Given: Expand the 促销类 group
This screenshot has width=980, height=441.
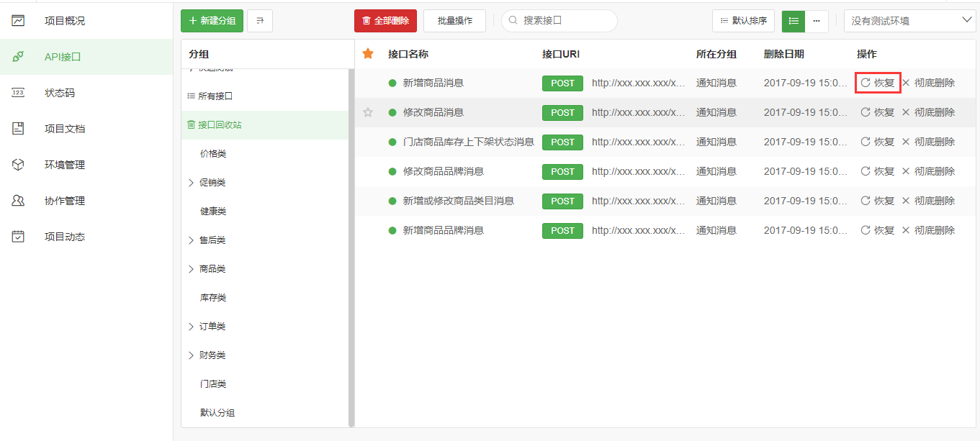Looking at the screenshot, I should tap(191, 183).
